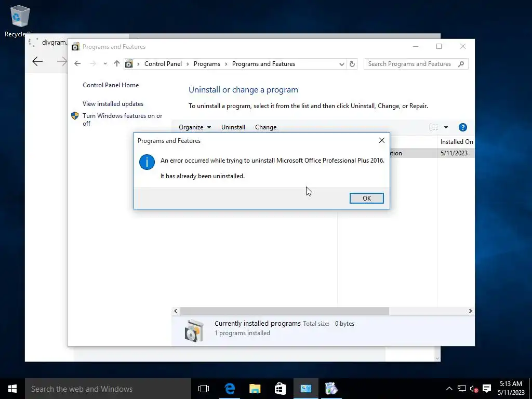Click Programs and Features breadcrumb
The image size is (532, 399).
pyautogui.click(x=263, y=64)
